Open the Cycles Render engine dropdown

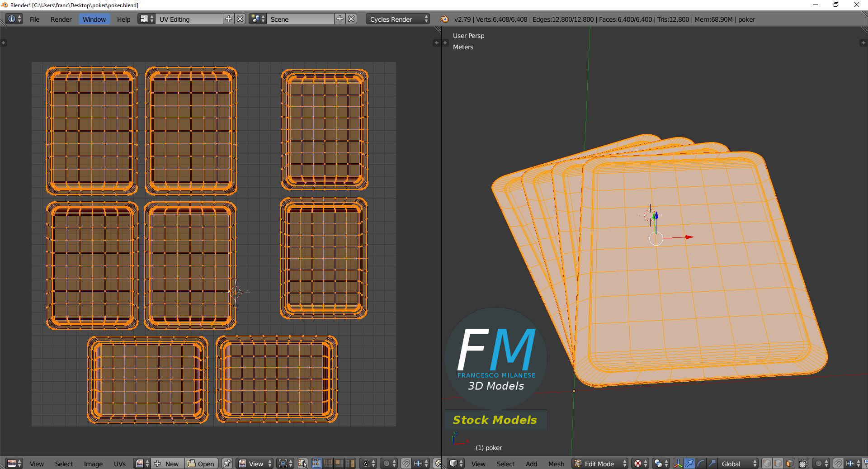point(398,19)
